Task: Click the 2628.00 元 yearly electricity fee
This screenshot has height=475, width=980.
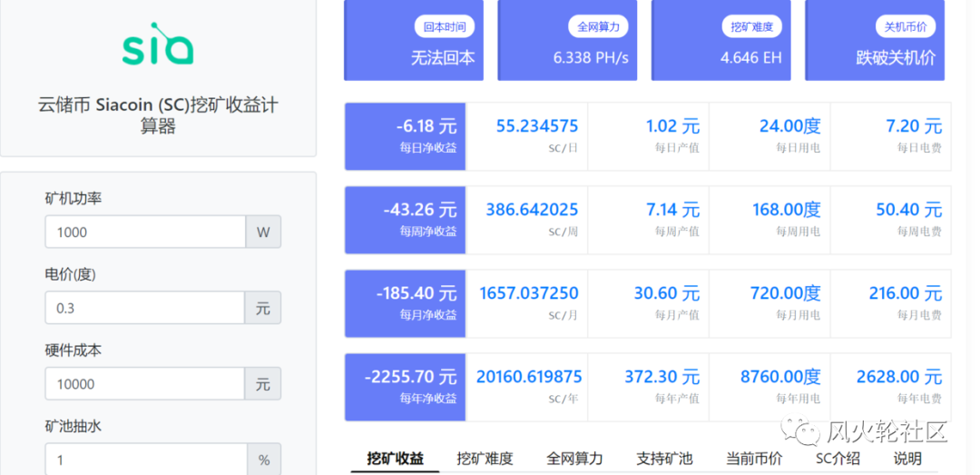Action: [898, 377]
